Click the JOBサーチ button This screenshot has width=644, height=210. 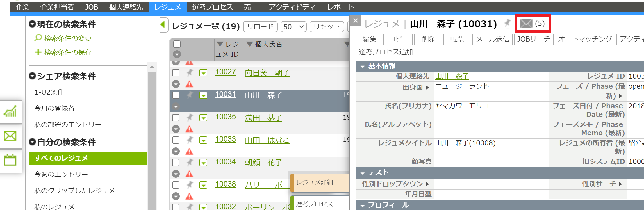click(x=534, y=39)
